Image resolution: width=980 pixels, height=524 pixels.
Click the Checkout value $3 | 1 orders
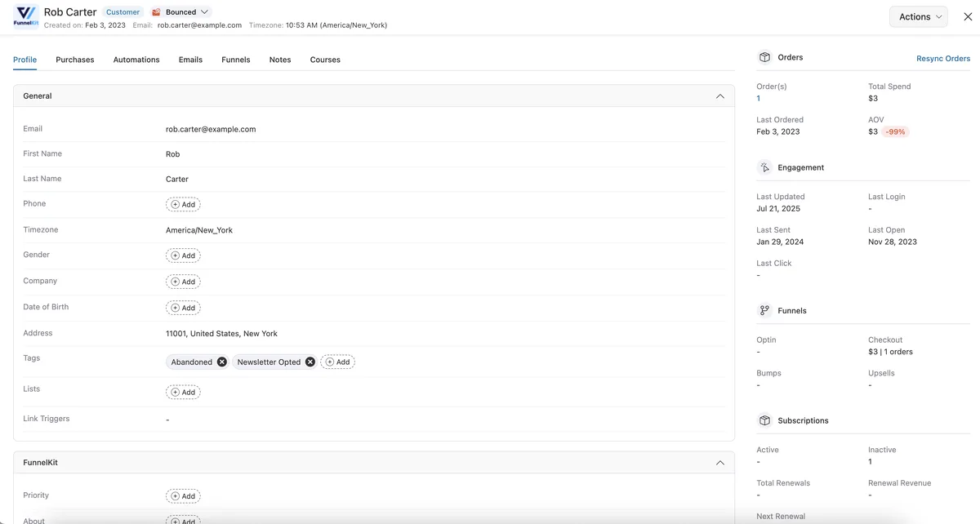[x=890, y=352]
